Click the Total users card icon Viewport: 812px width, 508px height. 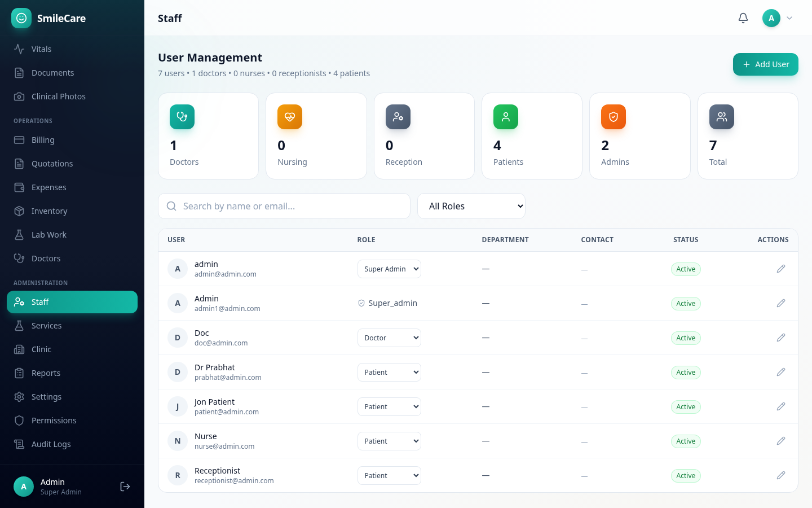coord(722,117)
